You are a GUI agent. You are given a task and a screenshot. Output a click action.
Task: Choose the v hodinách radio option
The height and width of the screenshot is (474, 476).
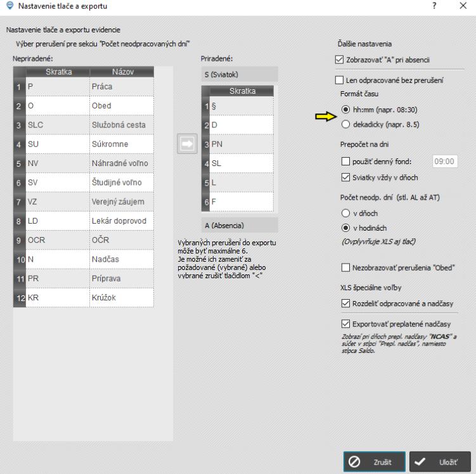[x=346, y=227]
